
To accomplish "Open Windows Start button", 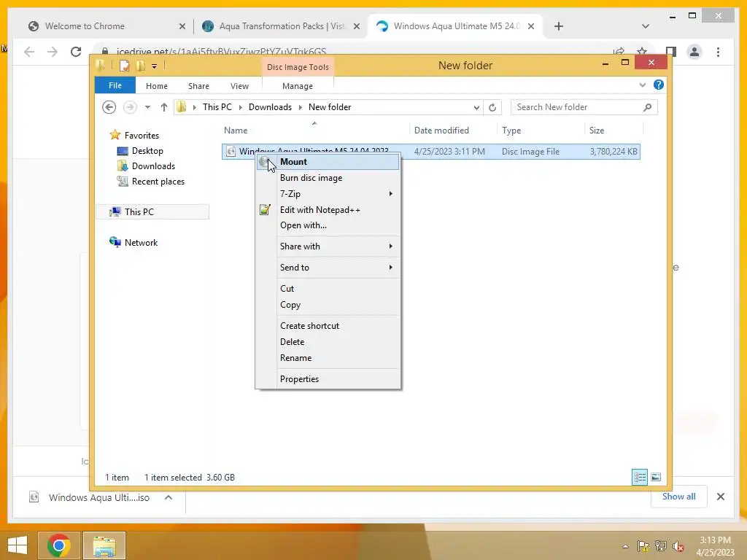I will [x=18, y=545].
